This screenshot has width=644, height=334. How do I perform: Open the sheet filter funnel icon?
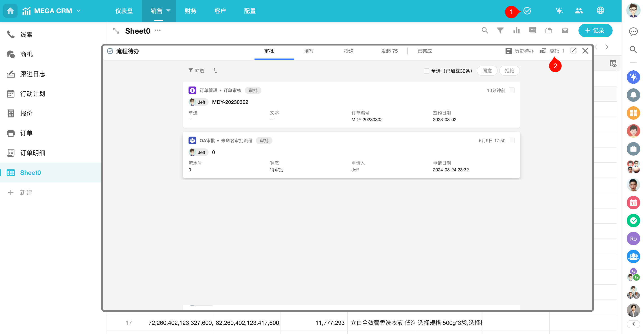[500, 30]
